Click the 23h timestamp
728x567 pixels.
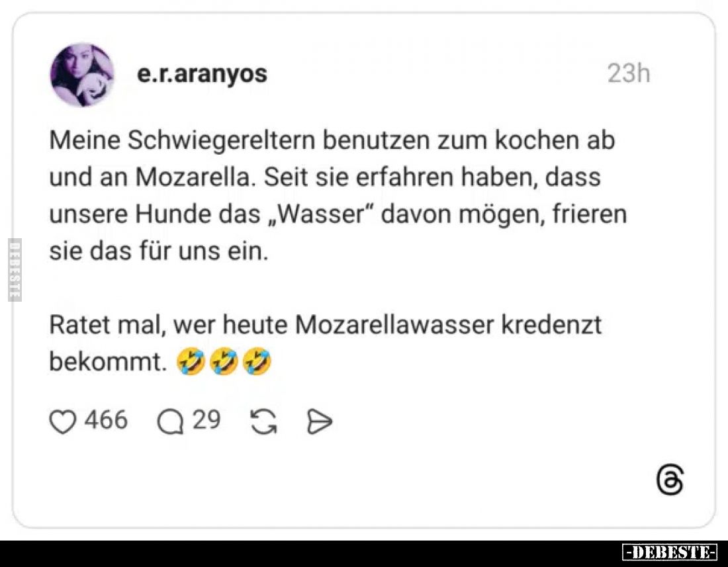629,73
